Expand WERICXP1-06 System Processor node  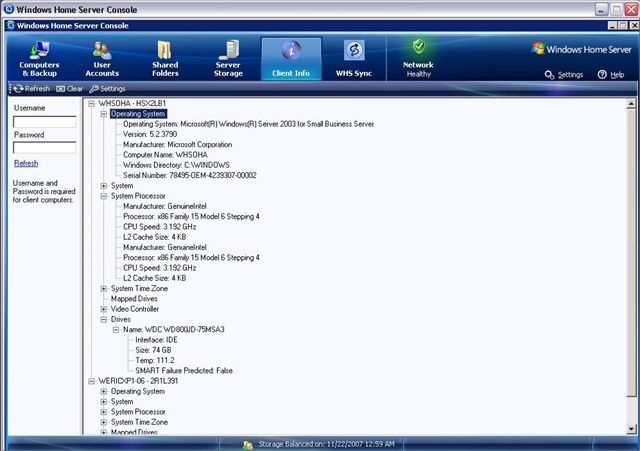(104, 412)
